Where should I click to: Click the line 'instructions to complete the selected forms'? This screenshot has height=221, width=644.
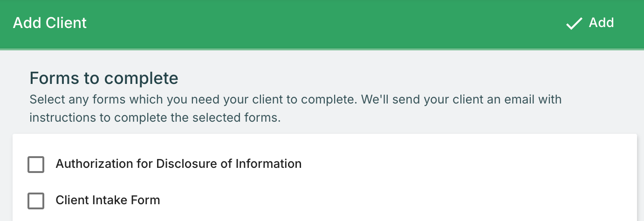click(x=155, y=117)
